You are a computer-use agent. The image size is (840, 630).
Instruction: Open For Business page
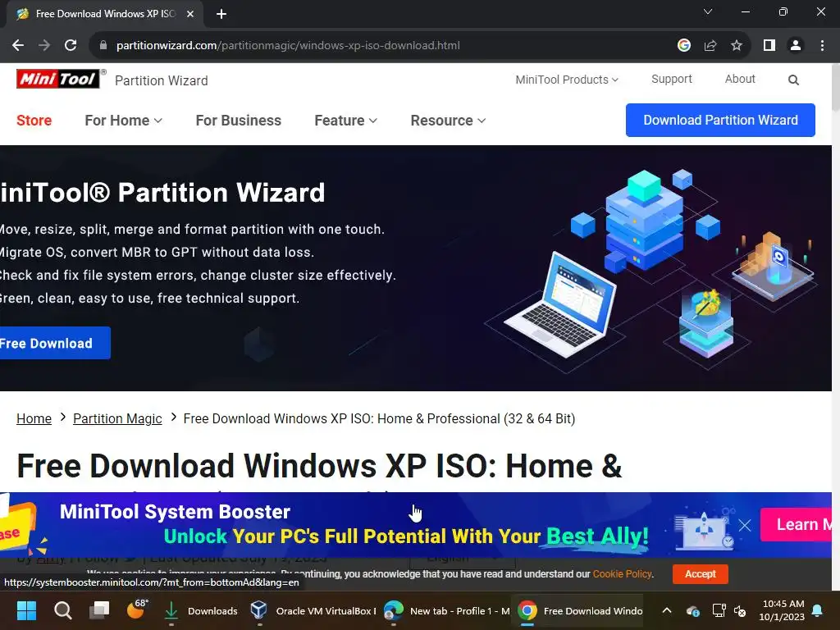click(239, 121)
